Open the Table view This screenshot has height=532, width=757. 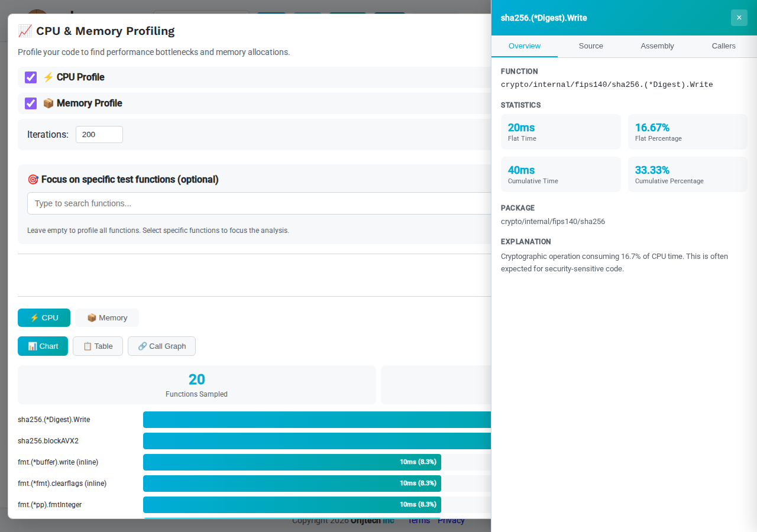[x=98, y=346]
